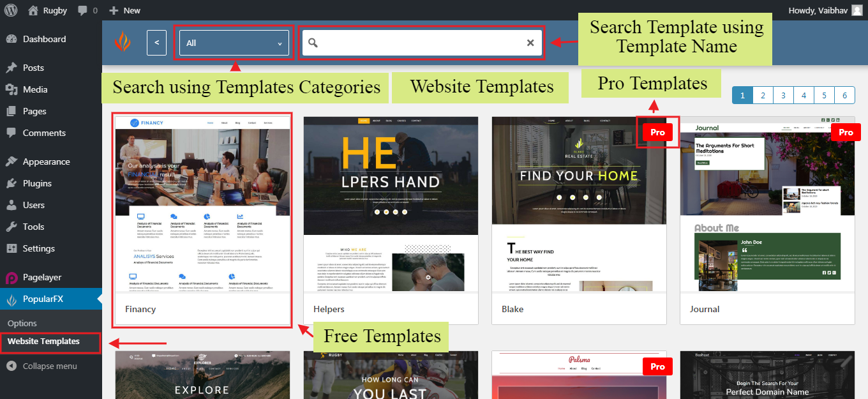Click the Plugins plug icon

(11, 183)
